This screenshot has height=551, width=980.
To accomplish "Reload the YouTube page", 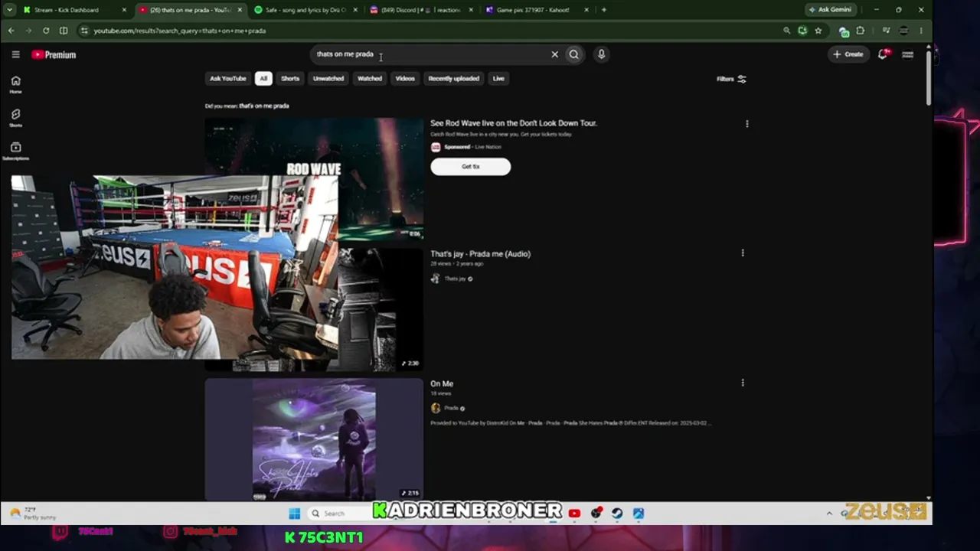I will coord(46,31).
